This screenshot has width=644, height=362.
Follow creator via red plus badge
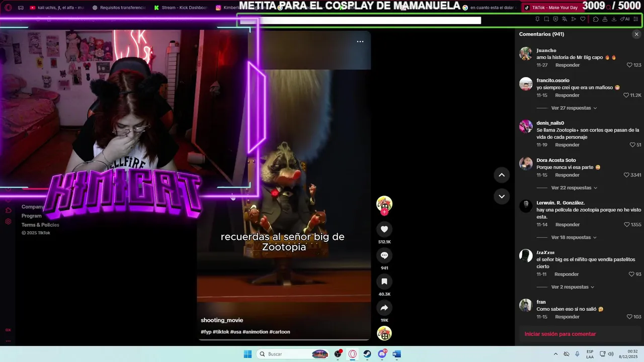click(x=384, y=212)
